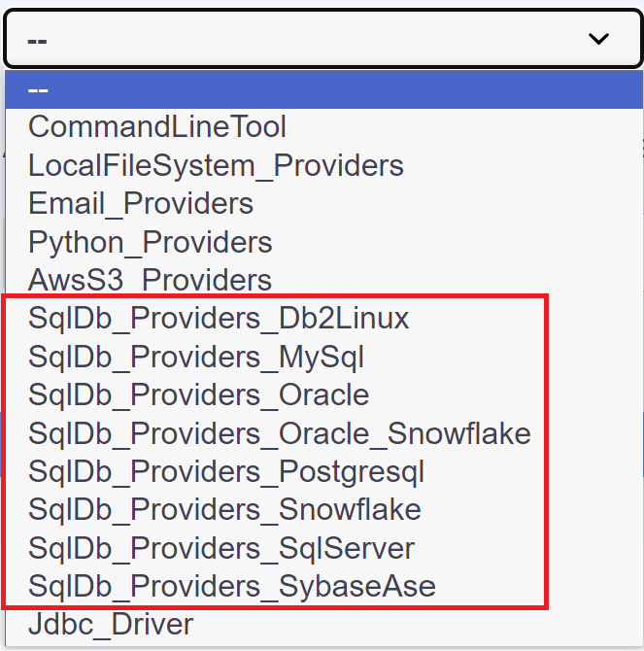The image size is (644, 651).
Task: Select the SqlDb_Providers_MySql option
Action: point(196,357)
